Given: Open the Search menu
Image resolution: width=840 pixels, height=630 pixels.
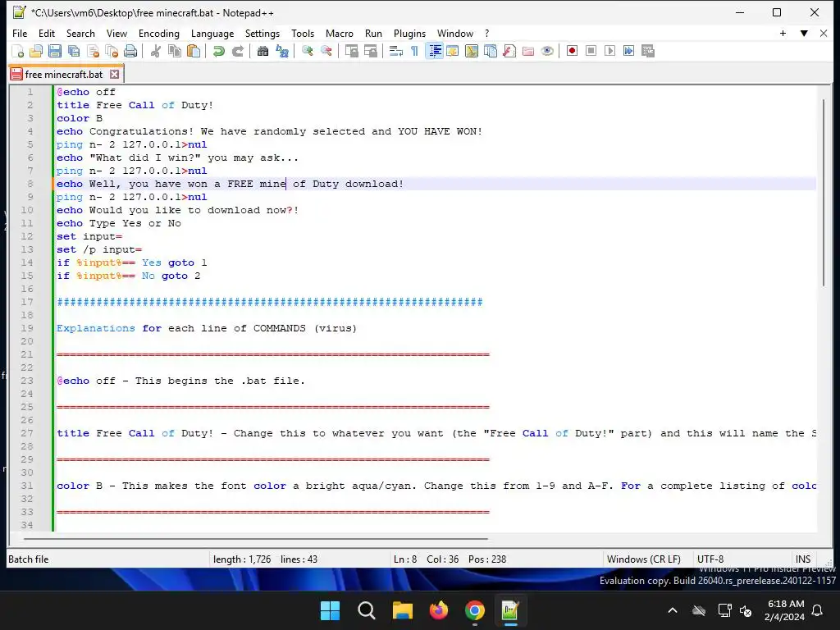Looking at the screenshot, I should pos(80,33).
